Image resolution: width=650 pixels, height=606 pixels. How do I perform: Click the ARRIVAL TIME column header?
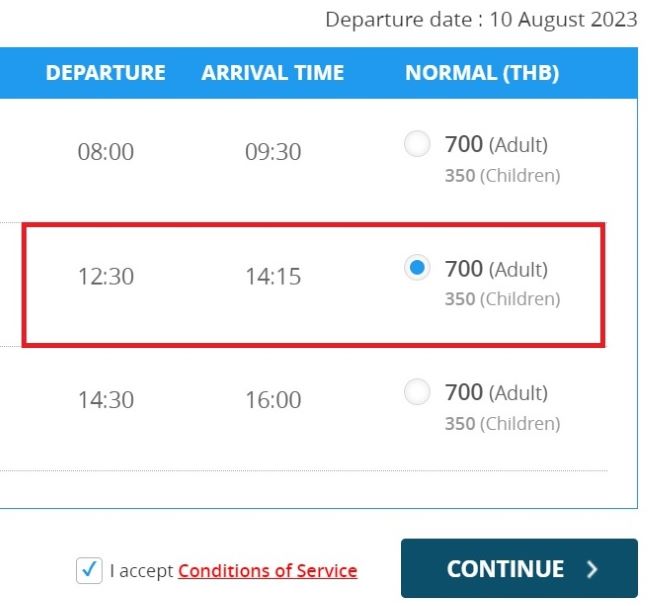pyautogui.click(x=273, y=73)
